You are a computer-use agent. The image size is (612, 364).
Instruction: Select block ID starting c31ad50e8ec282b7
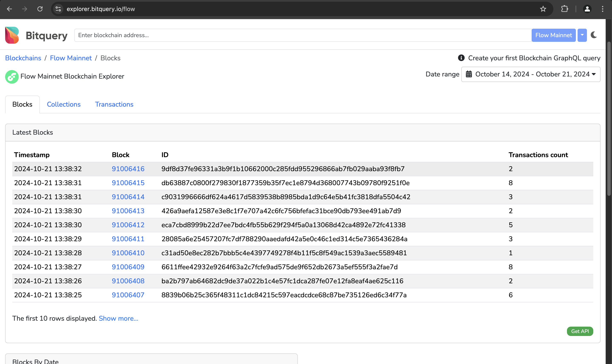284,253
